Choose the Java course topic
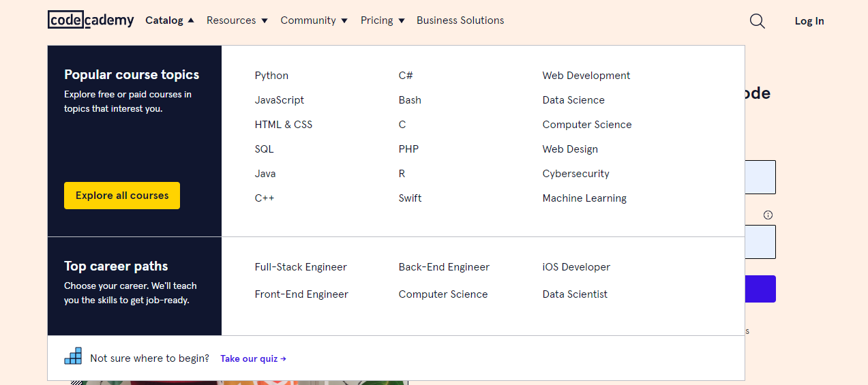 pos(265,174)
